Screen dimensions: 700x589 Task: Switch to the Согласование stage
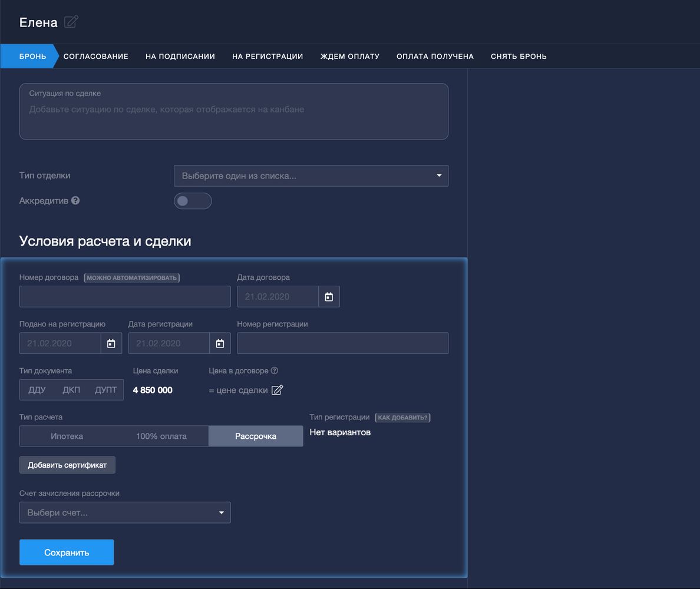pyautogui.click(x=96, y=56)
